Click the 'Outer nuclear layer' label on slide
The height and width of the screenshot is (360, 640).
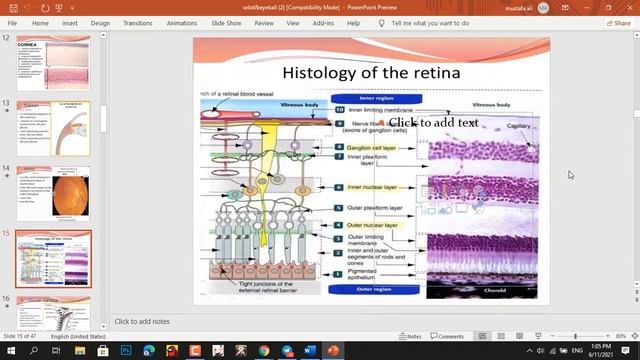click(372, 225)
